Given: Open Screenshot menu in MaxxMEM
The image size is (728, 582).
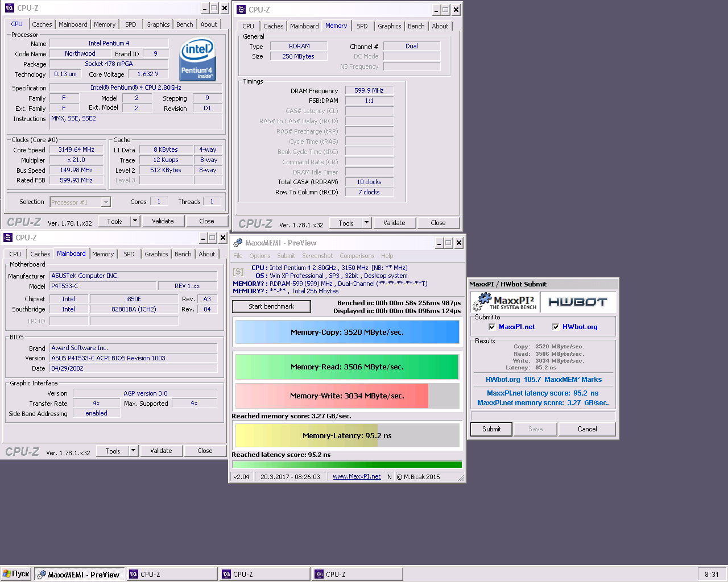Looking at the screenshot, I should tap(317, 256).
